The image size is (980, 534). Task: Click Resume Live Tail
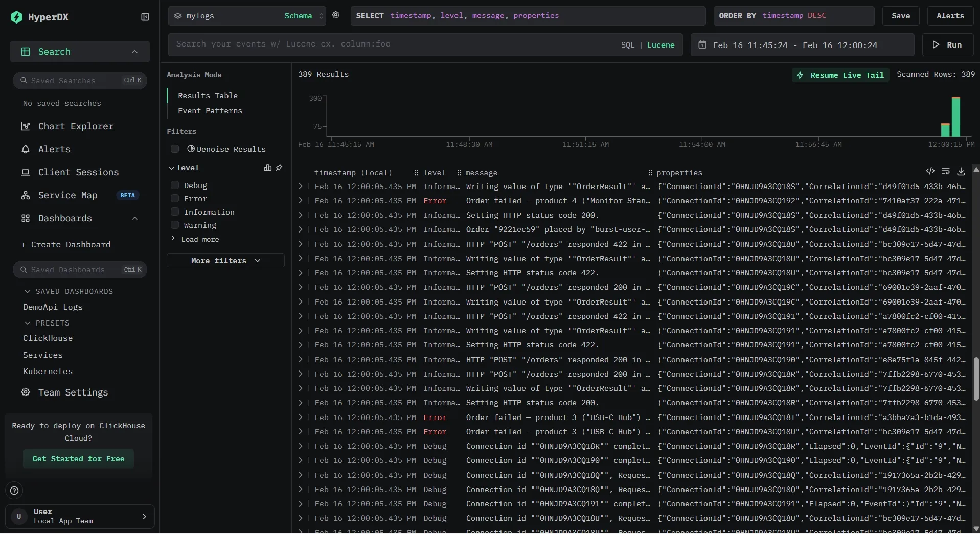coord(841,75)
